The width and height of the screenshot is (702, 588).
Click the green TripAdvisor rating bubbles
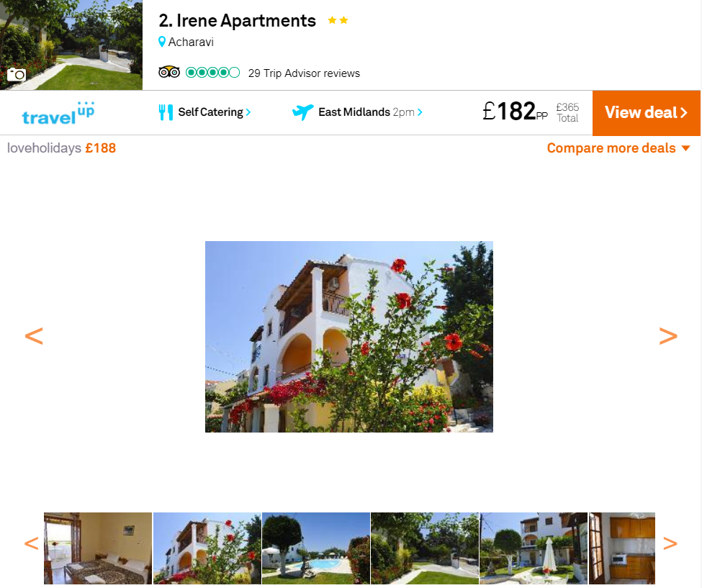pos(212,73)
